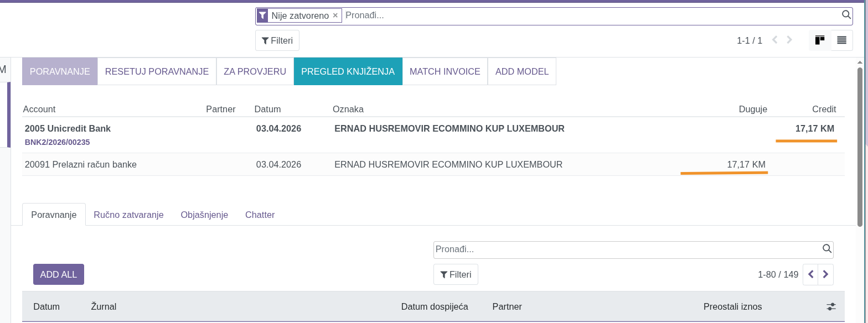Image resolution: width=868 pixels, height=323 pixels.
Task: Open the Chatter tab
Action: [260, 215]
